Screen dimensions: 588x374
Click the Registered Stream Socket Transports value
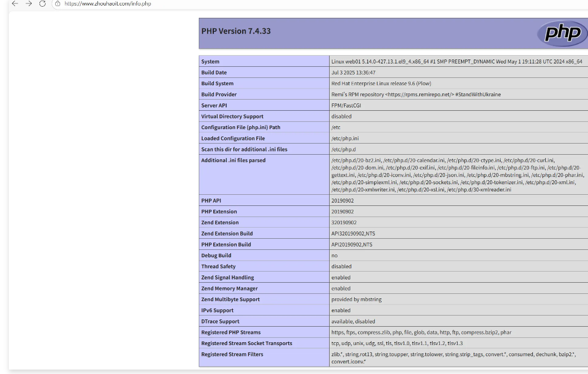(x=396, y=343)
